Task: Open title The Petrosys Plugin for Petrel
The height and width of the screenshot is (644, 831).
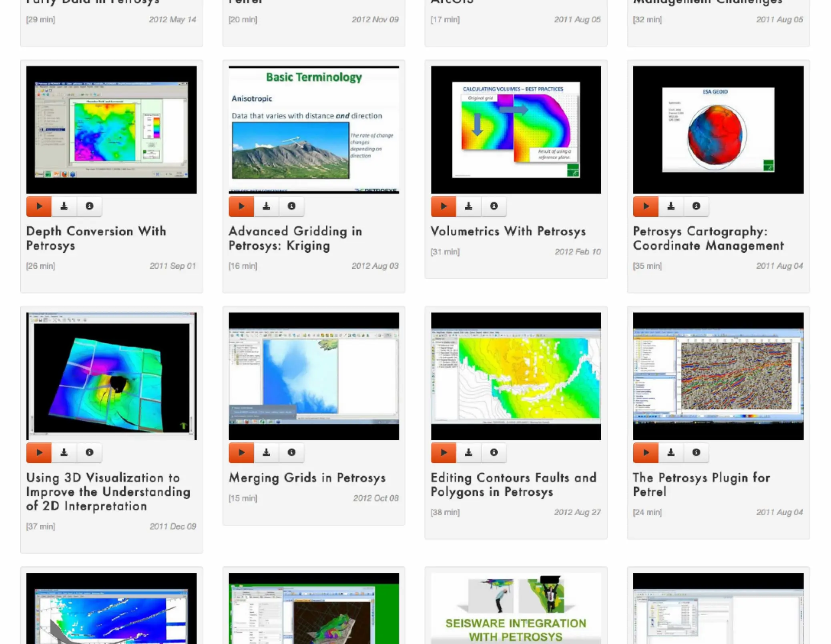Action: pos(701,485)
